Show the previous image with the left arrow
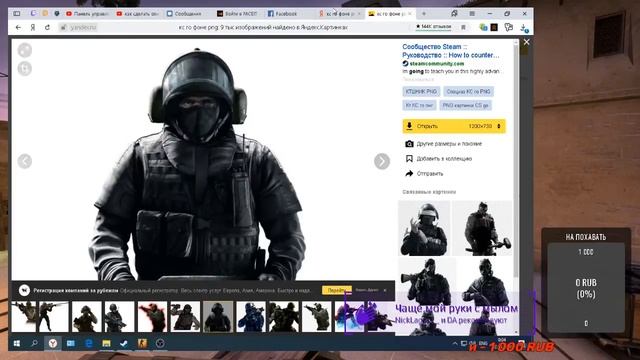Image resolution: width=640 pixels, height=360 pixels. (25, 161)
